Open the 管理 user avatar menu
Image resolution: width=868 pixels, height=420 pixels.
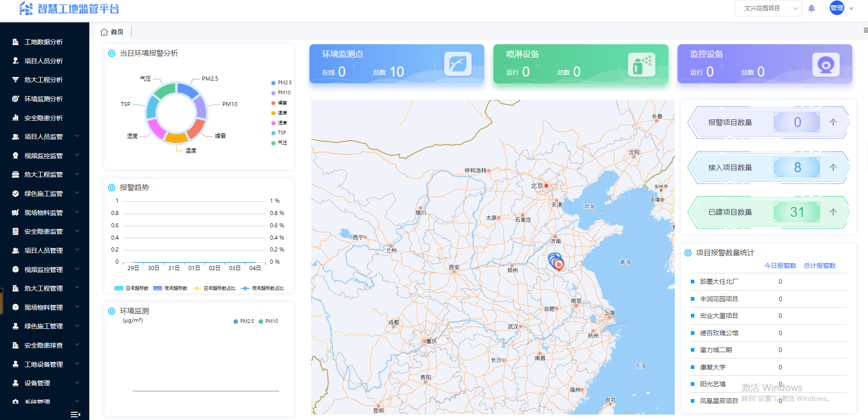click(x=837, y=8)
